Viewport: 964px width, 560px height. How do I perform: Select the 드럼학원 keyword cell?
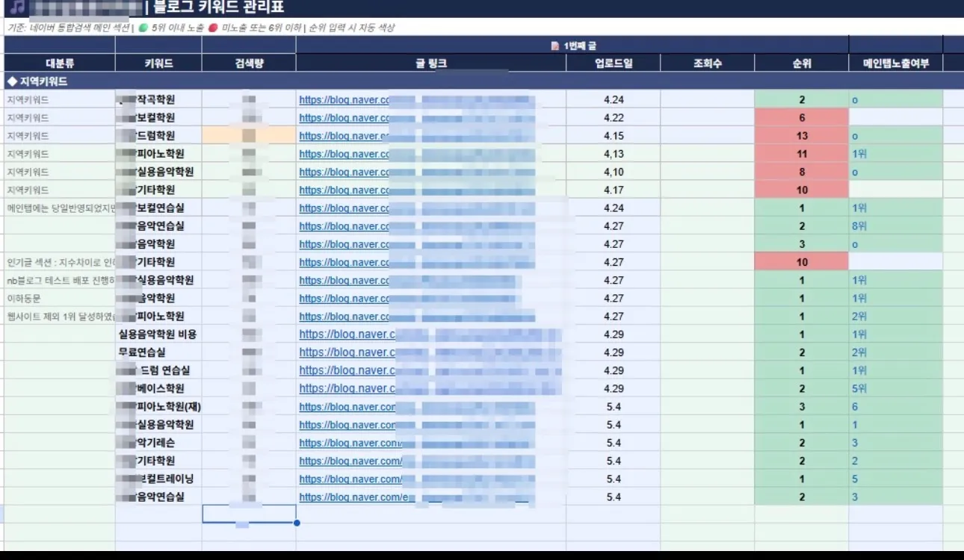(x=158, y=136)
